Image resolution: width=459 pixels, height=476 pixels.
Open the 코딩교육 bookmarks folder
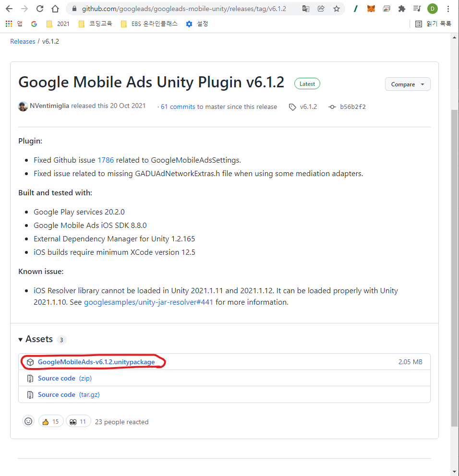click(95, 24)
